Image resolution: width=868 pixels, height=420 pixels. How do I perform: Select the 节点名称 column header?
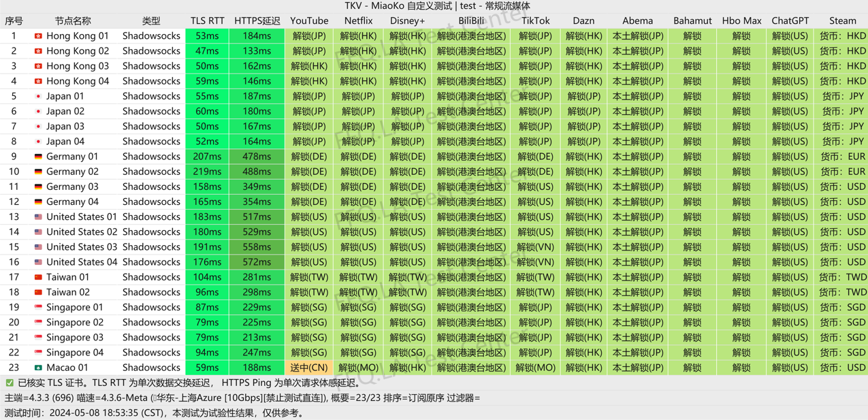73,21
